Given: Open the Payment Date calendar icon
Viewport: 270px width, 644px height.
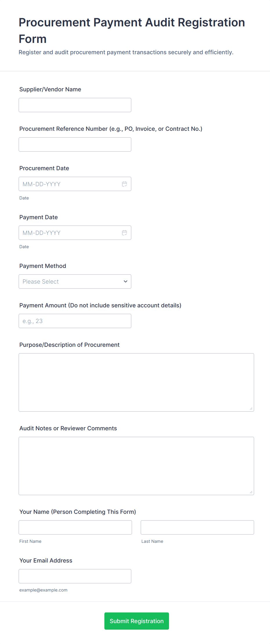Looking at the screenshot, I should click(x=125, y=233).
